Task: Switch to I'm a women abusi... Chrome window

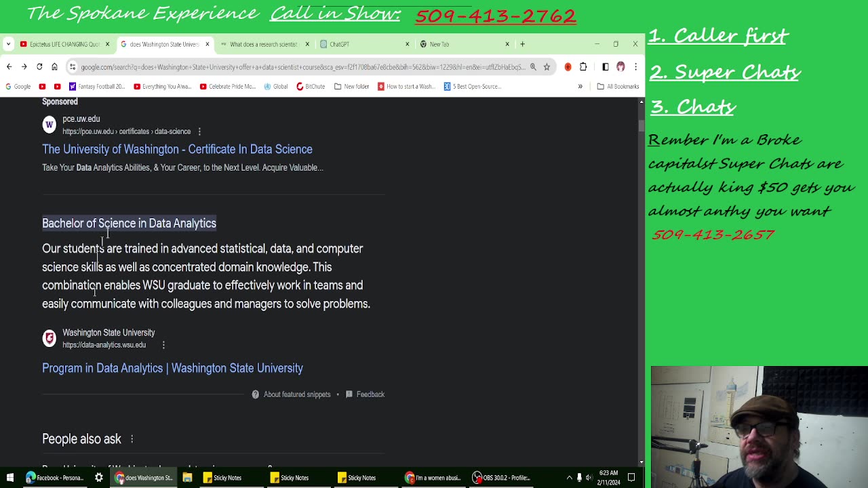Action: click(x=433, y=478)
